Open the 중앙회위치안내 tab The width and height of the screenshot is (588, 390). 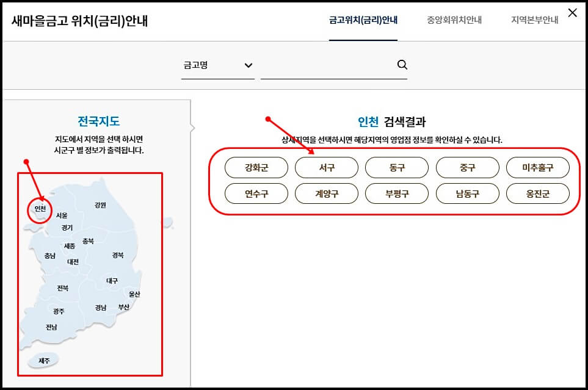point(454,20)
